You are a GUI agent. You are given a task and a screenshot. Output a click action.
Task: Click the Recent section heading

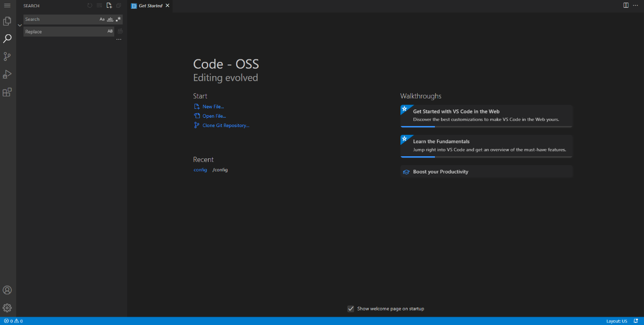point(203,159)
